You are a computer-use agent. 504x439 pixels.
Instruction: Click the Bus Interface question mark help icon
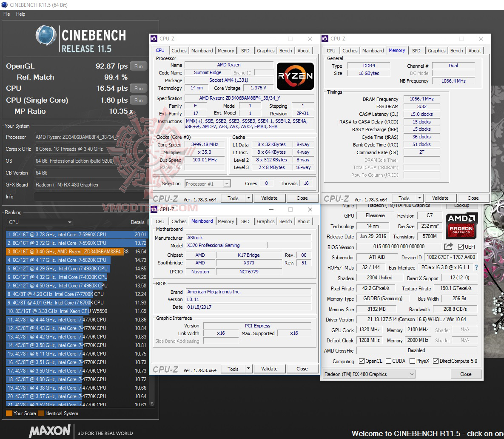click(x=476, y=267)
